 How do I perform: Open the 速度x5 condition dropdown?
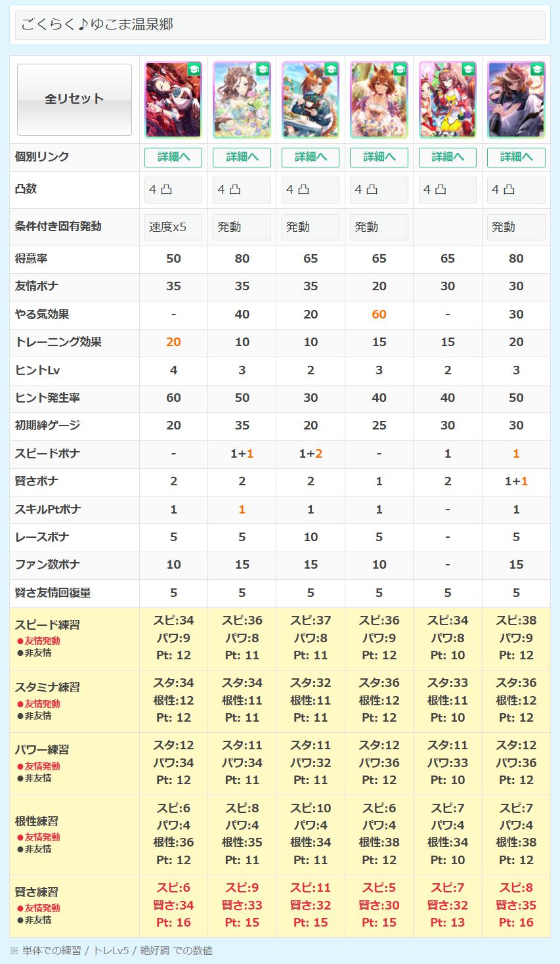[173, 227]
